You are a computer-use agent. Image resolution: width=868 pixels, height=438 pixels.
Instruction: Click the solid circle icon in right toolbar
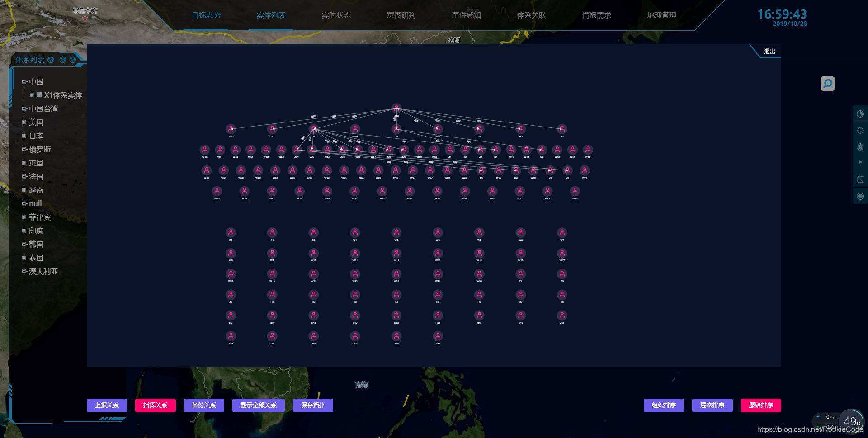[860, 196]
